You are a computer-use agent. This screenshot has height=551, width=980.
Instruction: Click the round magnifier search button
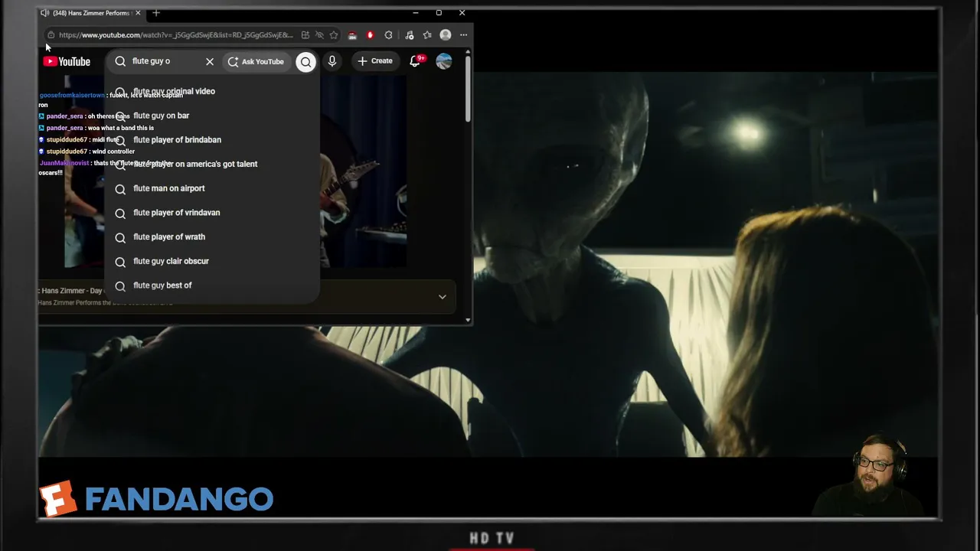[305, 62]
